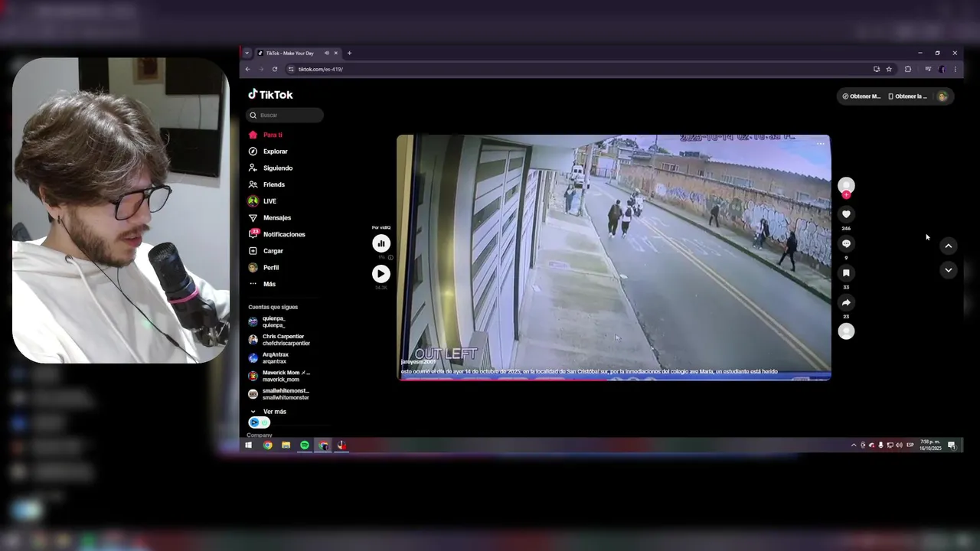Image resolution: width=980 pixels, height=551 pixels.
Task: Open the Explorar section
Action: point(268,152)
